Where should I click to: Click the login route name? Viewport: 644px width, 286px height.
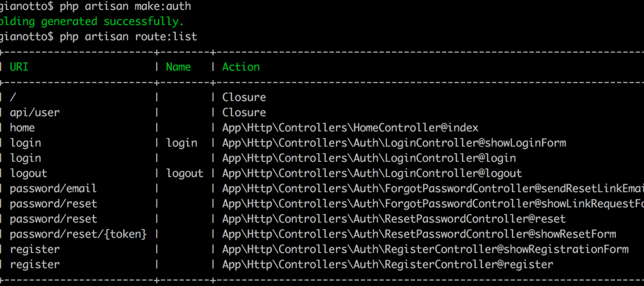pos(182,143)
